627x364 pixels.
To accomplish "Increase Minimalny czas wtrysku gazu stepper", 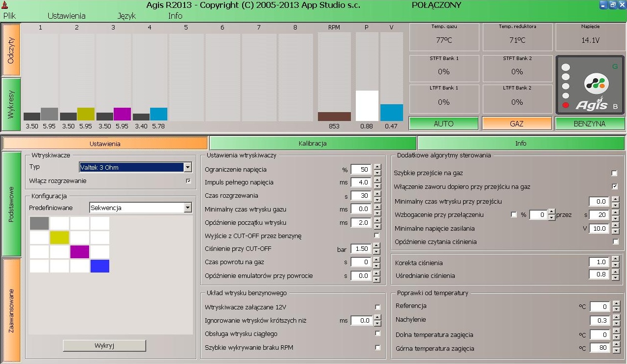I will [x=377, y=207].
